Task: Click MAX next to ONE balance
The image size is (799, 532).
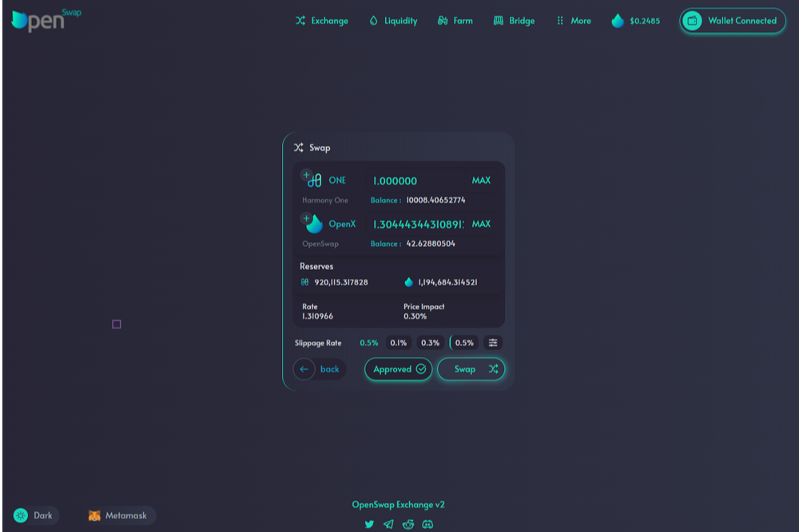Action: (x=480, y=181)
